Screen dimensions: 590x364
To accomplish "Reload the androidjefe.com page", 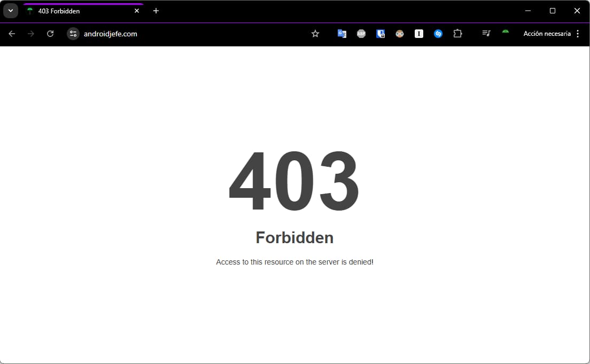I will point(50,34).
